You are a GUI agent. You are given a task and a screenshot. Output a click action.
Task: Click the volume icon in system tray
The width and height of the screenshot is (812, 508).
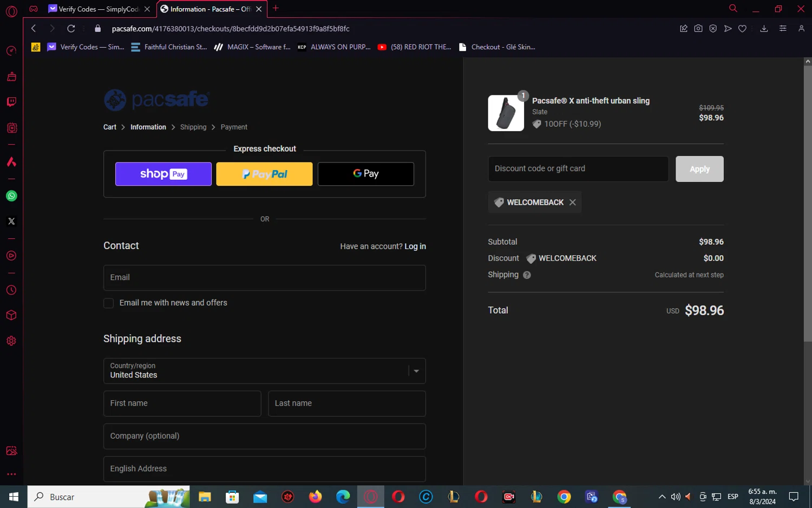click(676, 497)
